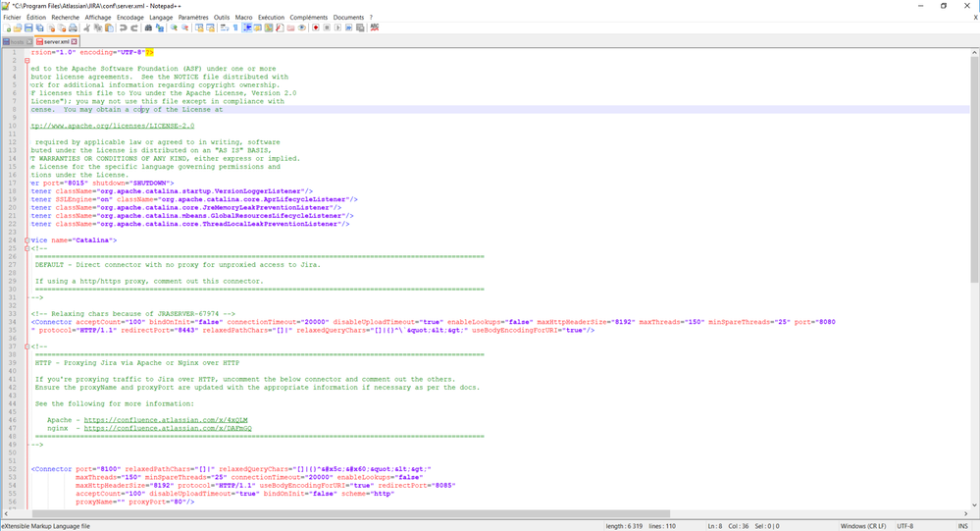Save the current recorded macro icon
Image resolution: width=980 pixels, height=531 pixels.
(x=360, y=27)
